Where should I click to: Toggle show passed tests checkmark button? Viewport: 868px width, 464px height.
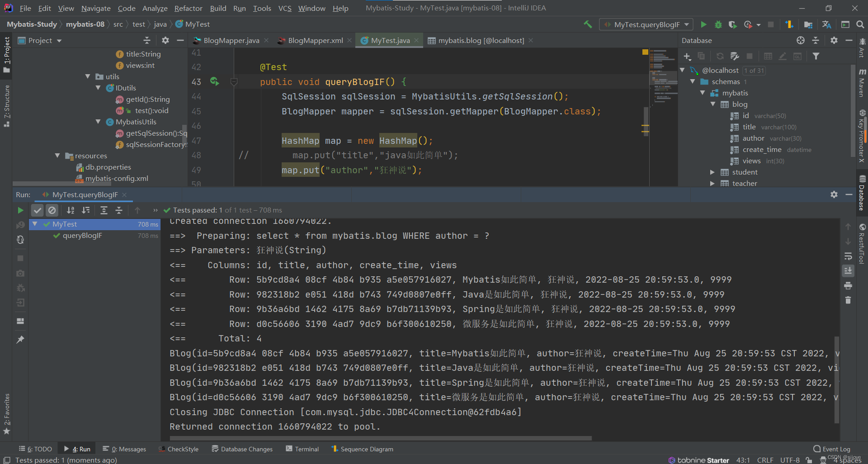pos(38,210)
